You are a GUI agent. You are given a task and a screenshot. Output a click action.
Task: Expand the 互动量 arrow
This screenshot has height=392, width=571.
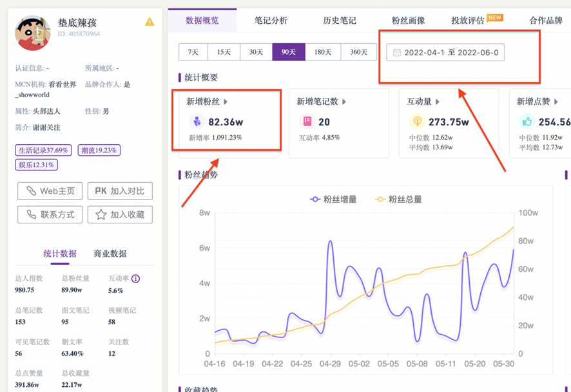coord(438,102)
